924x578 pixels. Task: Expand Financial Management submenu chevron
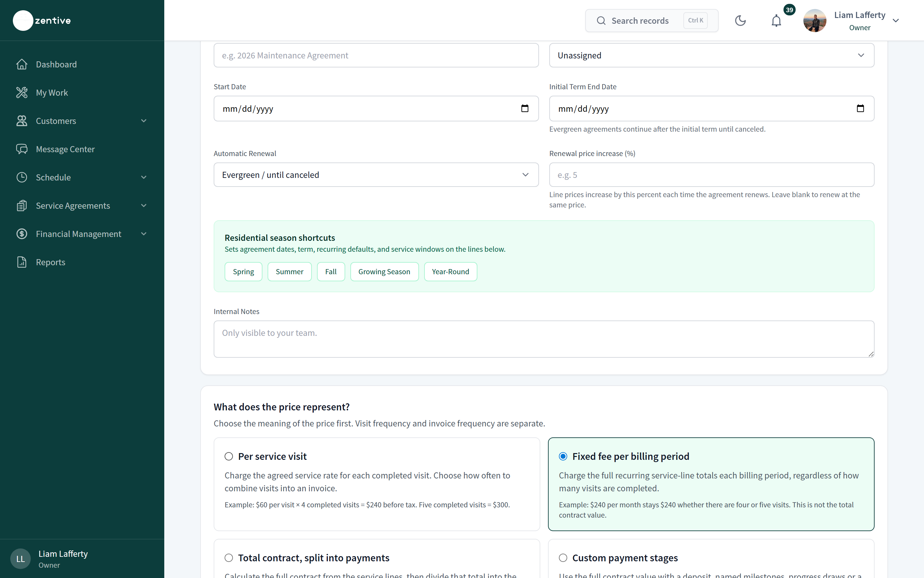[143, 234]
